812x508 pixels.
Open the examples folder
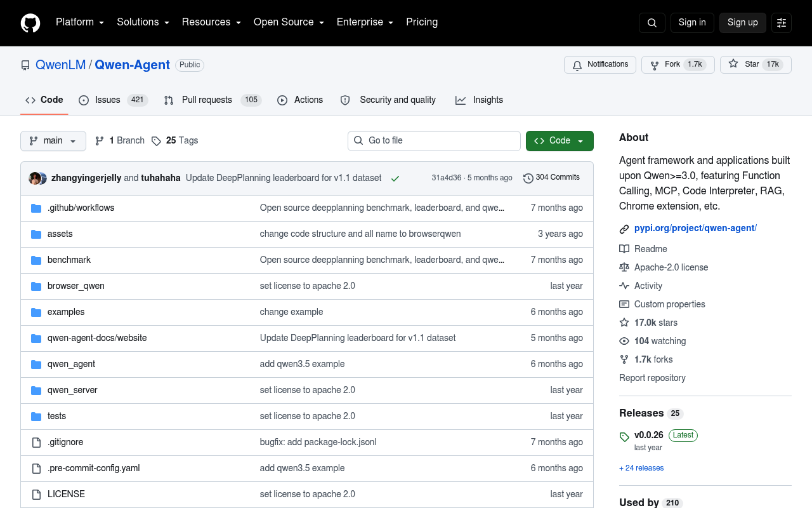pyautogui.click(x=66, y=312)
